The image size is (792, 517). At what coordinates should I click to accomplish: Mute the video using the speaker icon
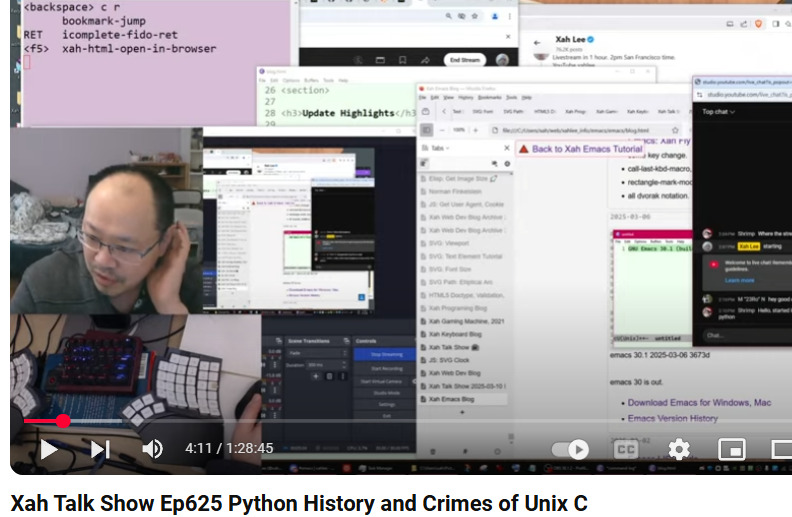click(x=152, y=449)
